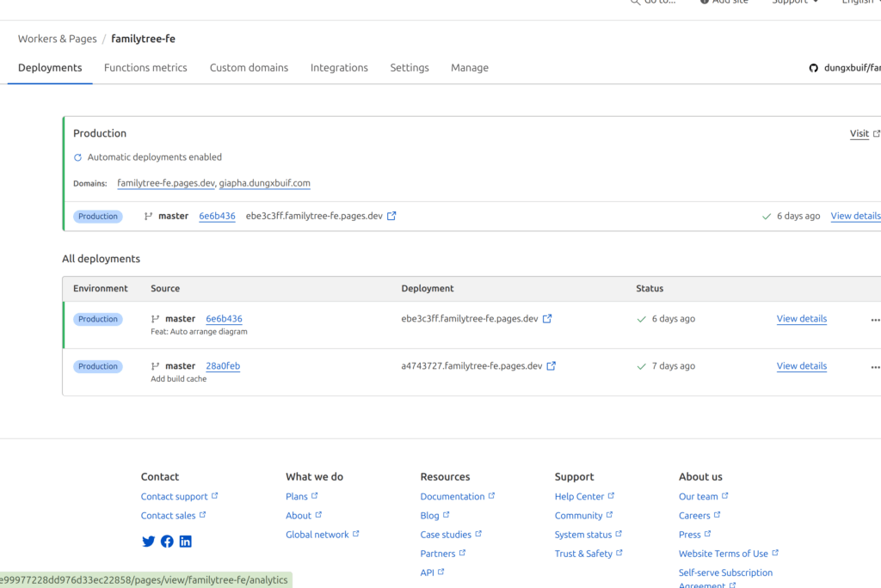Open commit 6e6b436 in All deployments table
Viewport: 881px width, 588px height.
(224, 319)
